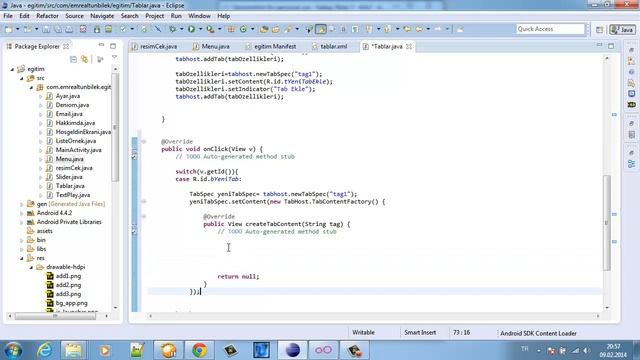
Task: Select Tablar.java in Package Explorer
Action: pos(70,186)
